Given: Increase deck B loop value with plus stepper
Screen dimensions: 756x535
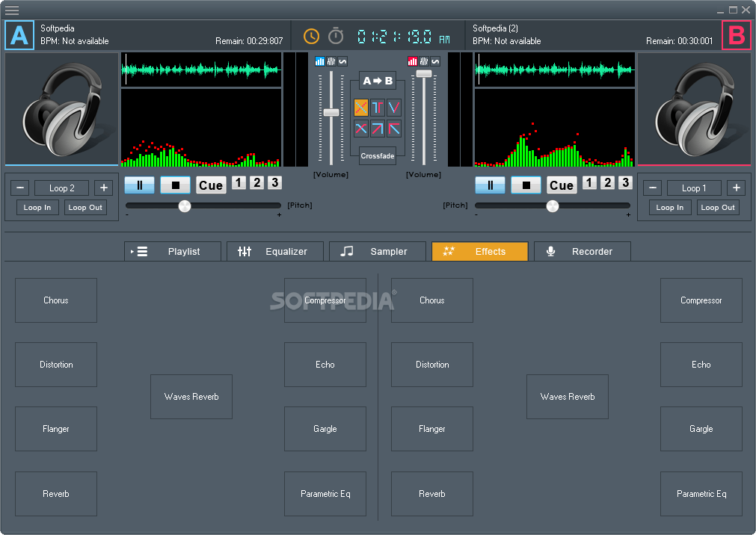Looking at the screenshot, I should point(736,188).
